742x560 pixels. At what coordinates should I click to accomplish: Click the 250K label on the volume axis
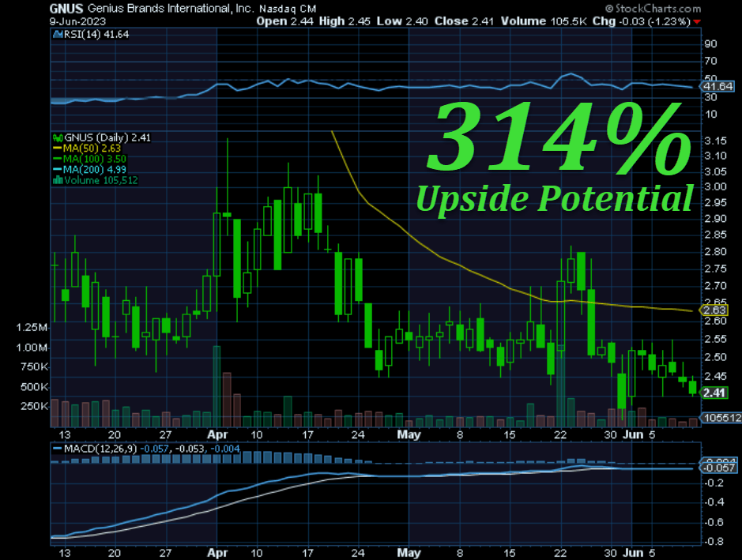(x=34, y=406)
